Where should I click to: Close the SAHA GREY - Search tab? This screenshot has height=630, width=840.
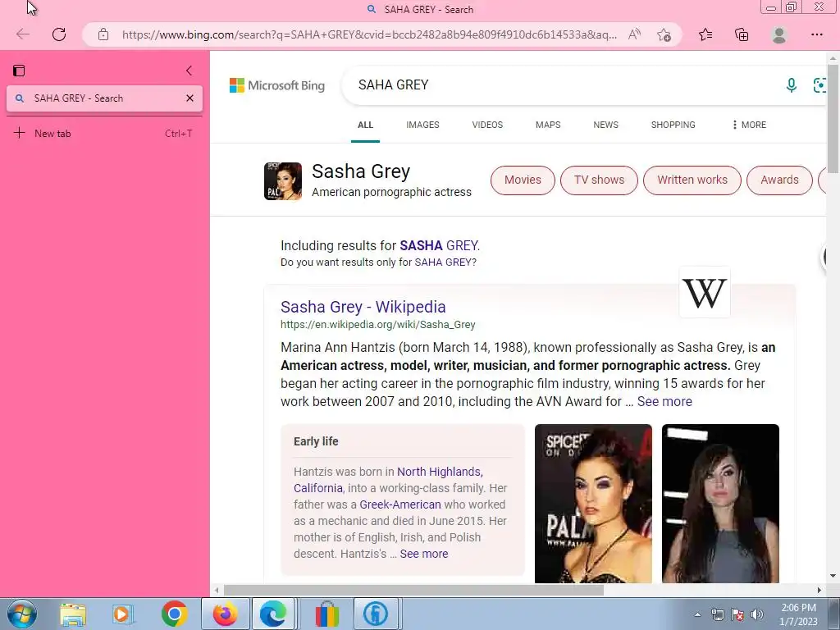coord(189,98)
